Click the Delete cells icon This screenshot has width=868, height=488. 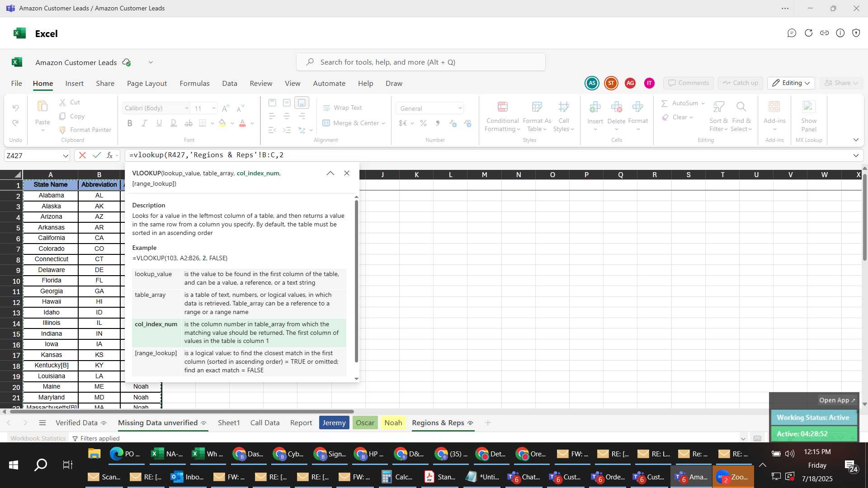pyautogui.click(x=616, y=107)
